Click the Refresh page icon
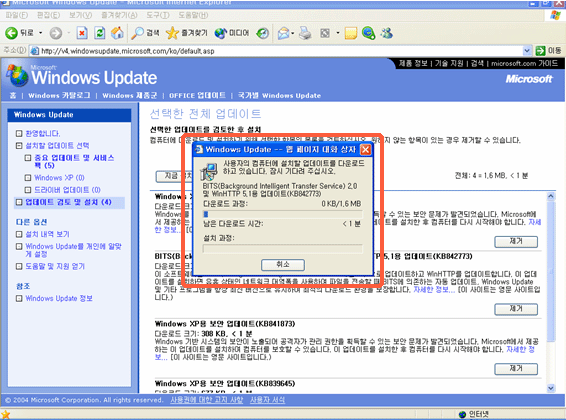The width and height of the screenshot is (566, 420). coord(100,33)
